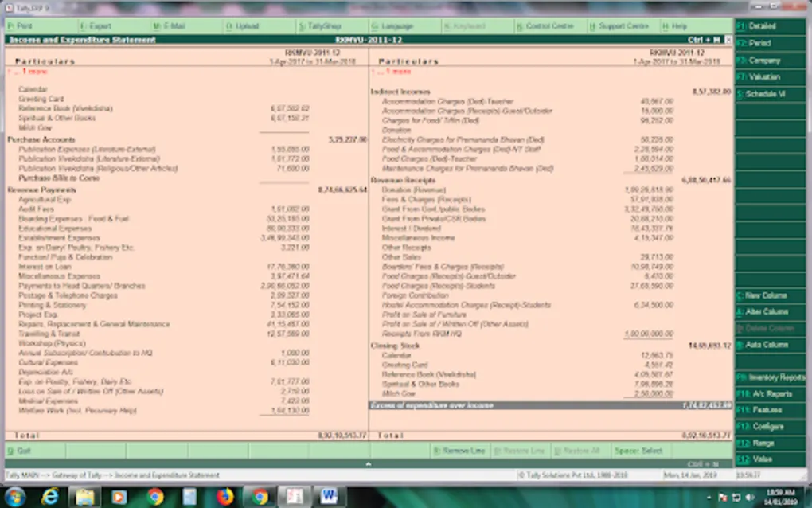This screenshot has width=812, height=508.
Task: Open Tally Help
Action: (x=681, y=25)
